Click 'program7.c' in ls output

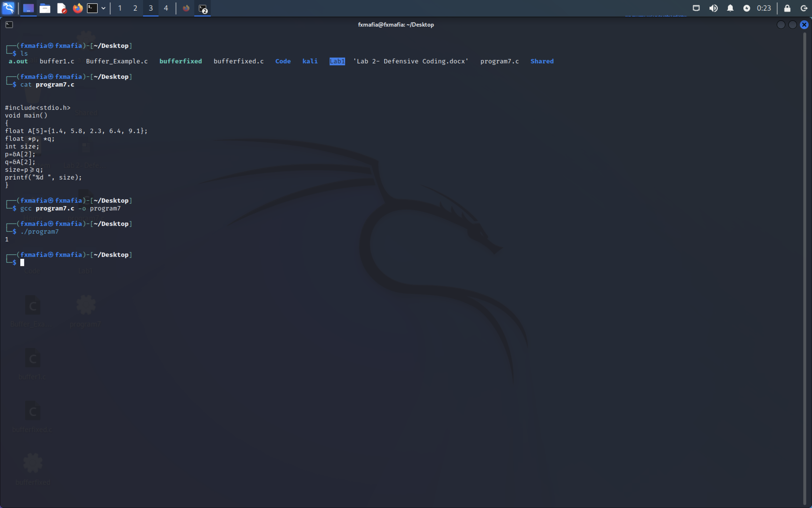pyautogui.click(x=500, y=61)
